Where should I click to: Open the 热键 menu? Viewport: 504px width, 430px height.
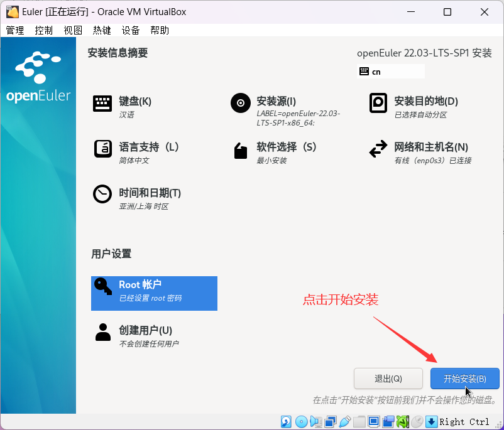point(102,31)
